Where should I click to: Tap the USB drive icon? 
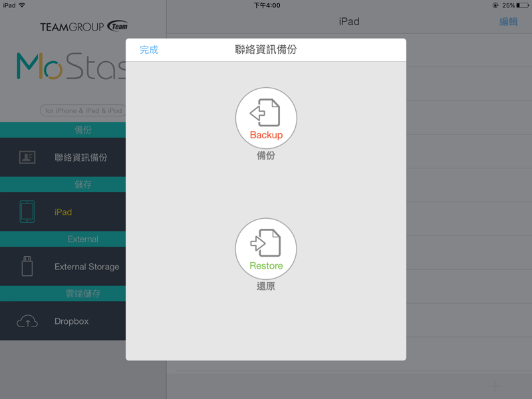tap(27, 267)
